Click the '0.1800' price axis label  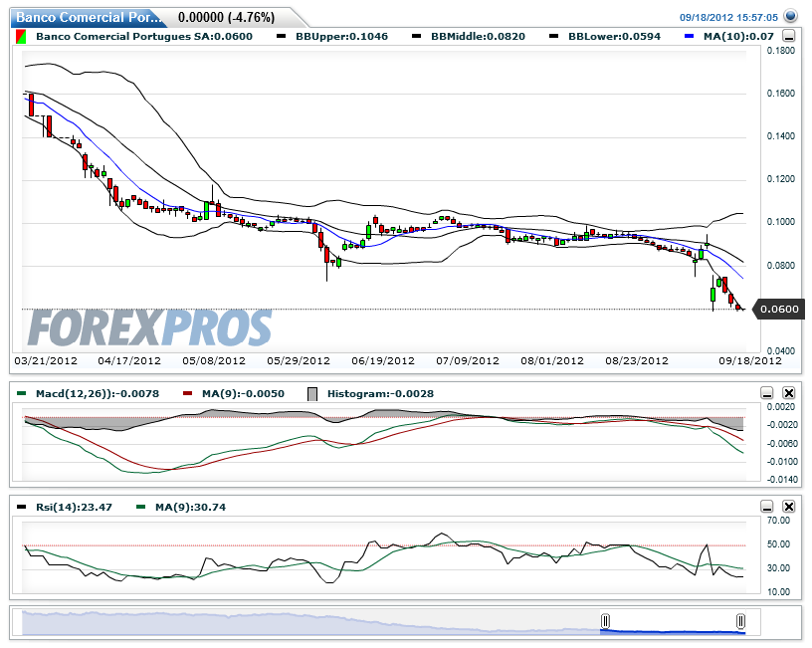click(780, 51)
